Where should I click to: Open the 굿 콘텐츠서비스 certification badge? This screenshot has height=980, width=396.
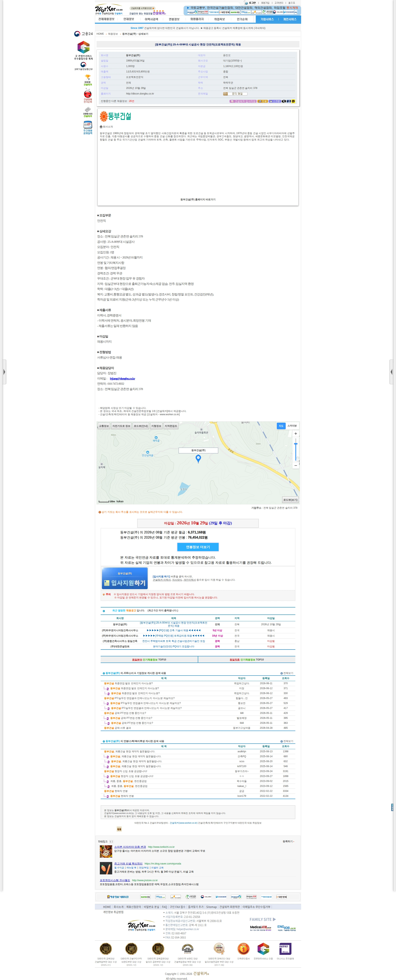[83, 50]
